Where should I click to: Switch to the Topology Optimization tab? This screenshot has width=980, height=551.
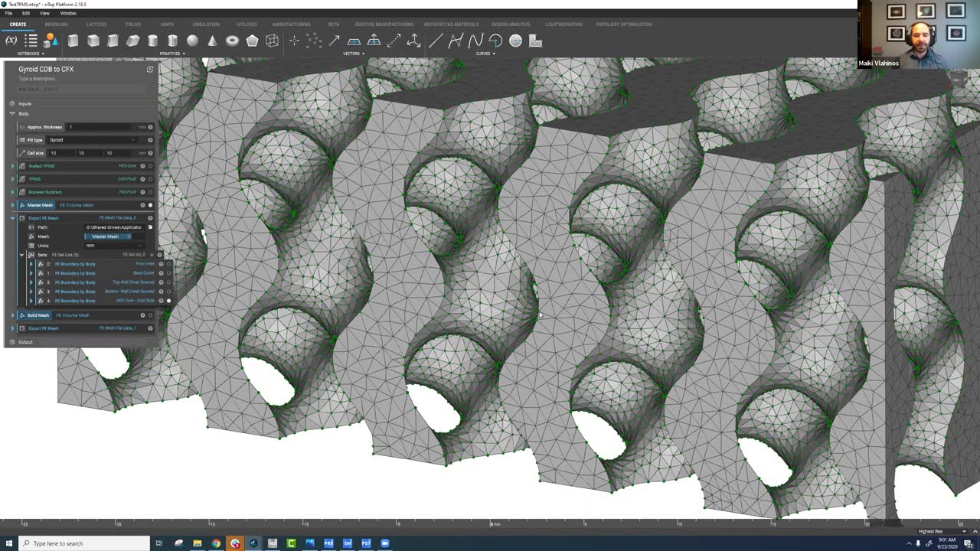pos(624,24)
